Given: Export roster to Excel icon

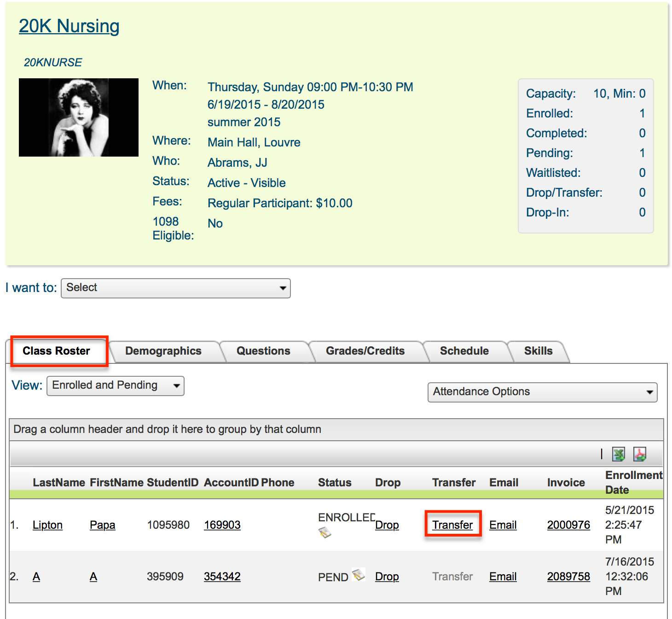Looking at the screenshot, I should 618,455.
